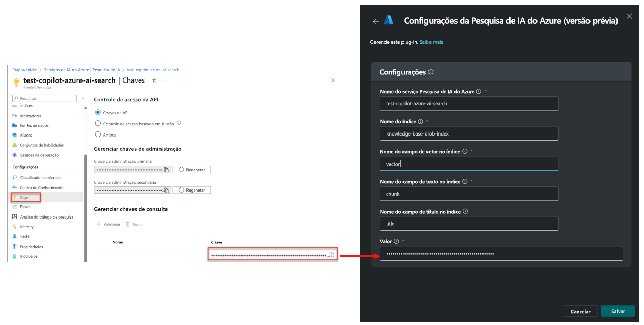Open Análise do tráfego de pesquisa
644x325 pixels.
(47, 217)
